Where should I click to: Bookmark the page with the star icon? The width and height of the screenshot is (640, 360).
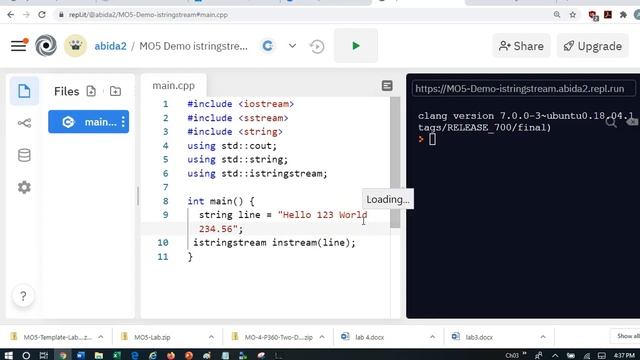(572, 15)
